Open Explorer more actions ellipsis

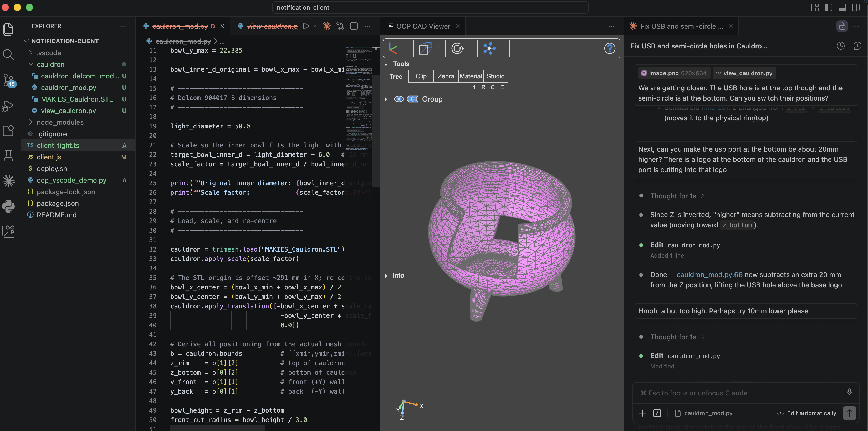pos(123,26)
